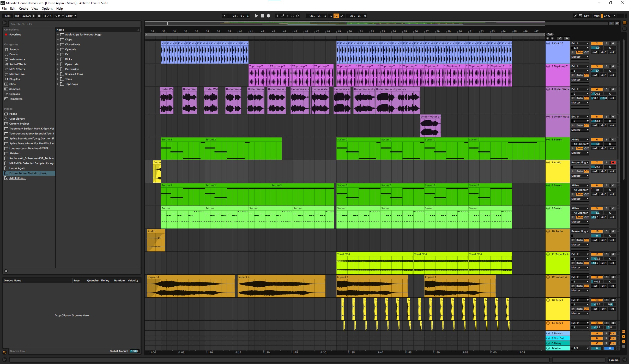Solo the 2 Kick 10 track
Image resolution: width=629 pixels, height=364 pixels.
607,44
